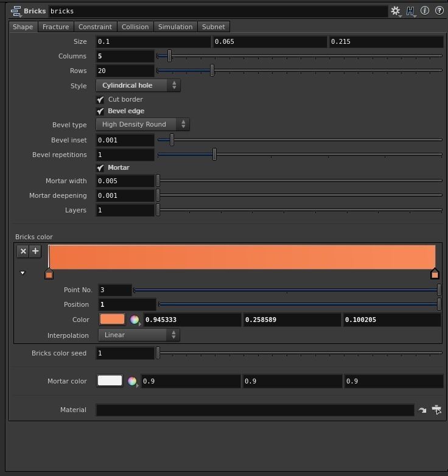This screenshot has height=476, width=448.
Task: Click the Bevel repetitions slider handle
Action: [215, 154]
